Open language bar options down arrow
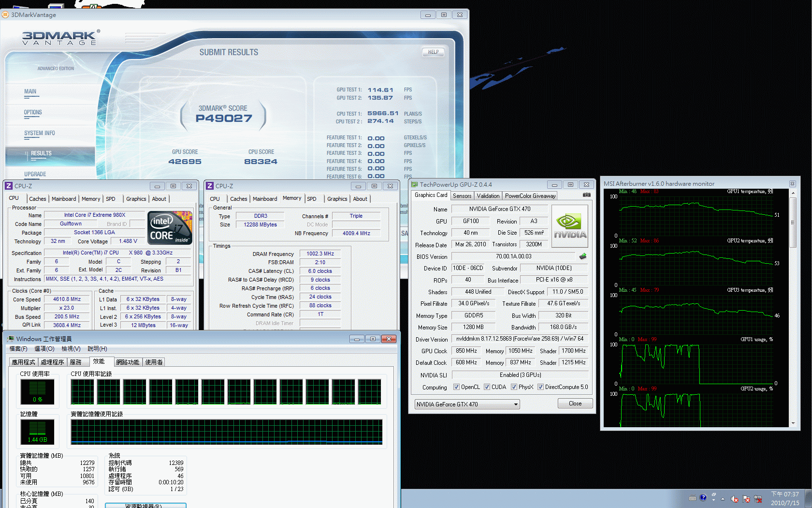The width and height of the screenshot is (812, 508). (x=714, y=500)
